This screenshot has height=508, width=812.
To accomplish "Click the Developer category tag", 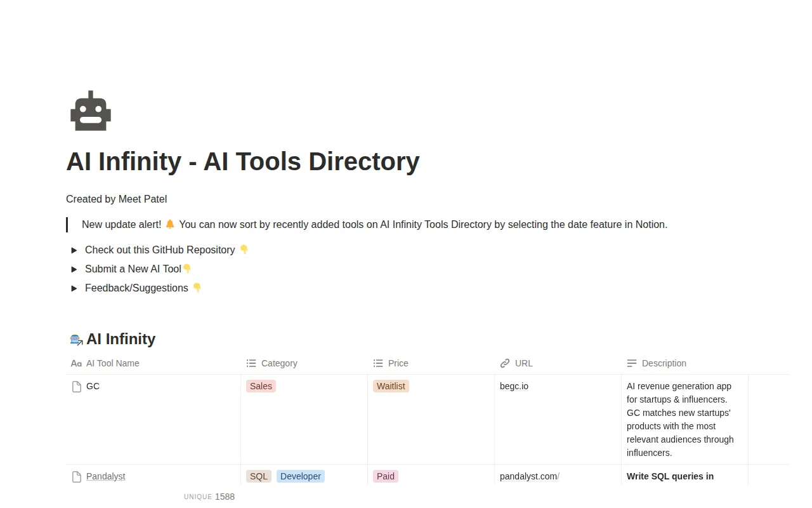I will tap(301, 477).
